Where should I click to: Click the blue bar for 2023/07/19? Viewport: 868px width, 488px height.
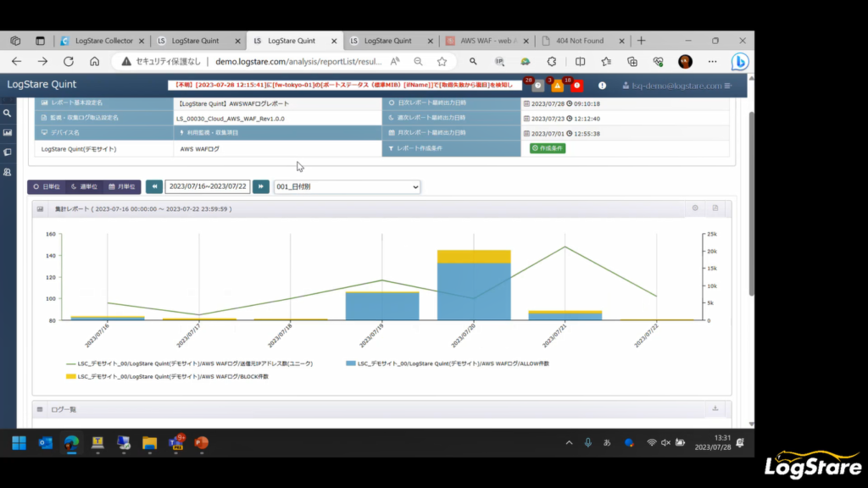382,306
